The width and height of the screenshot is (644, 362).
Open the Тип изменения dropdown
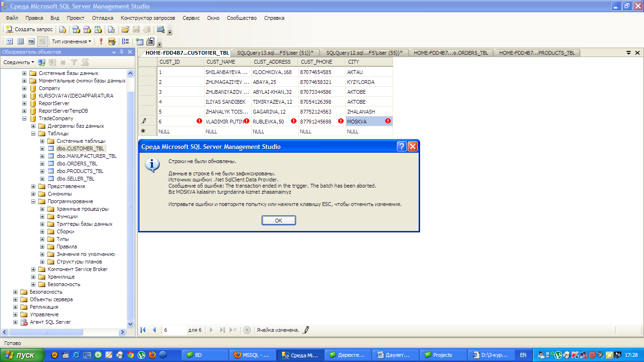(71, 41)
